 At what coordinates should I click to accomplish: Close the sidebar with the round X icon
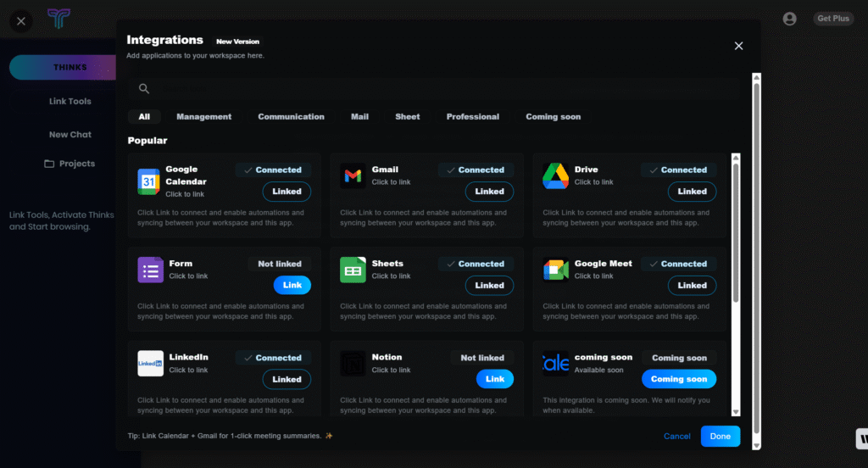click(21, 21)
